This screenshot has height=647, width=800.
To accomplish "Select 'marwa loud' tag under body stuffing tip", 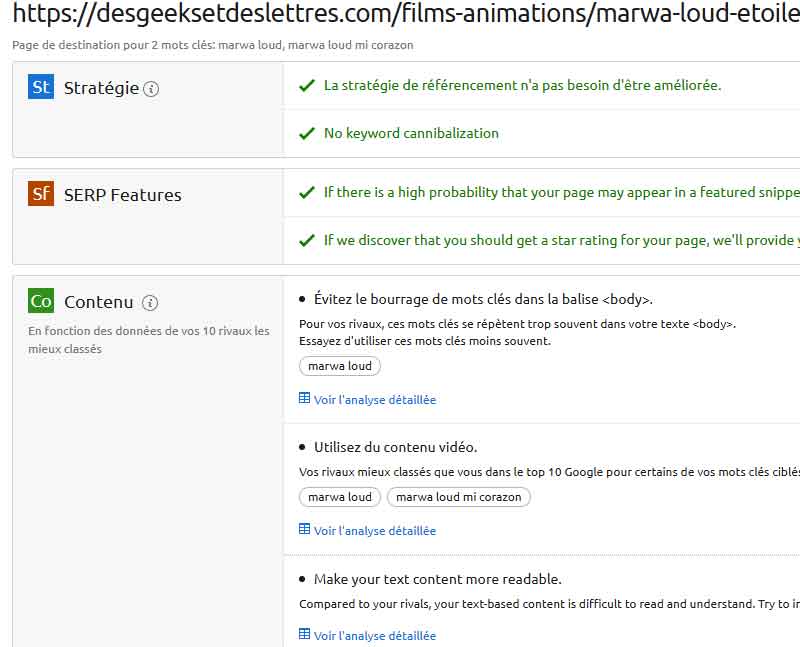I will point(340,366).
